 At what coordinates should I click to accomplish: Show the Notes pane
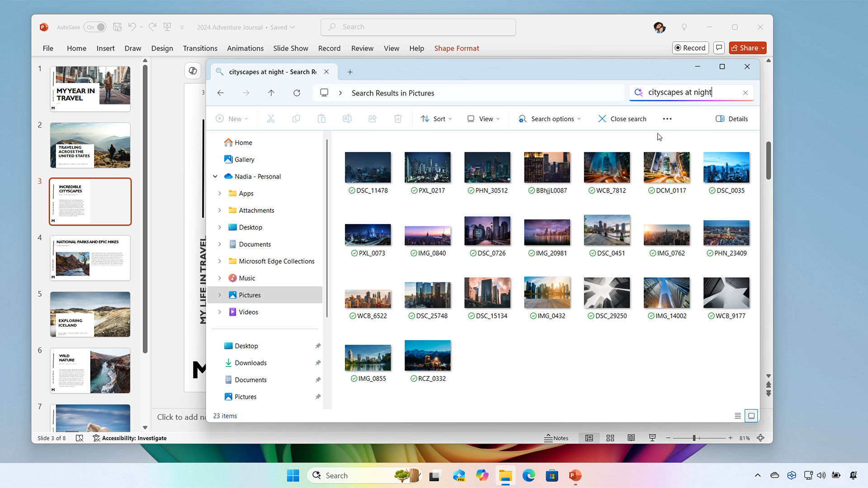point(556,438)
